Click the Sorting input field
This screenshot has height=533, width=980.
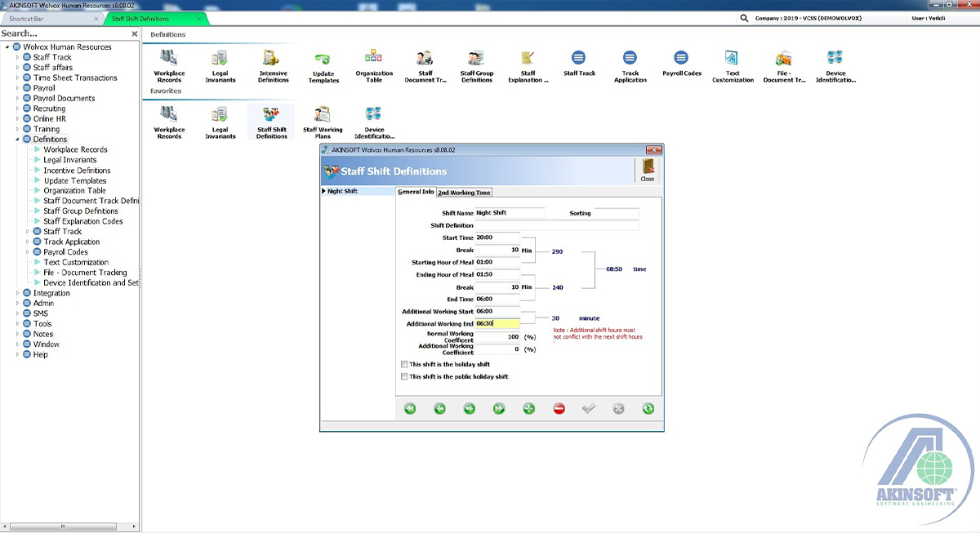[x=616, y=213]
